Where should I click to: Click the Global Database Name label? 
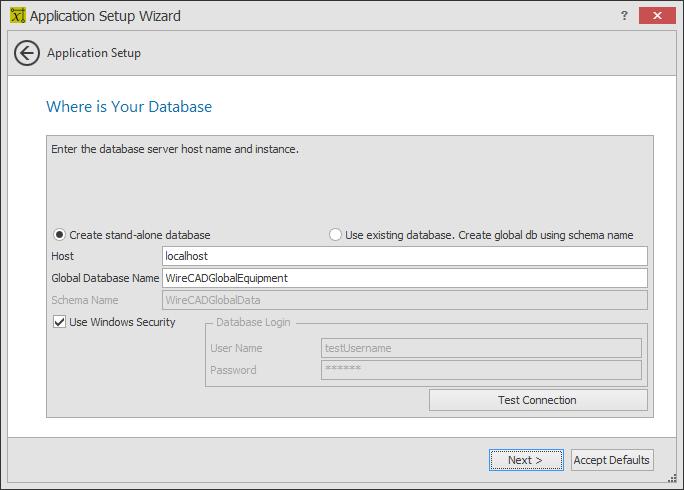point(105,278)
